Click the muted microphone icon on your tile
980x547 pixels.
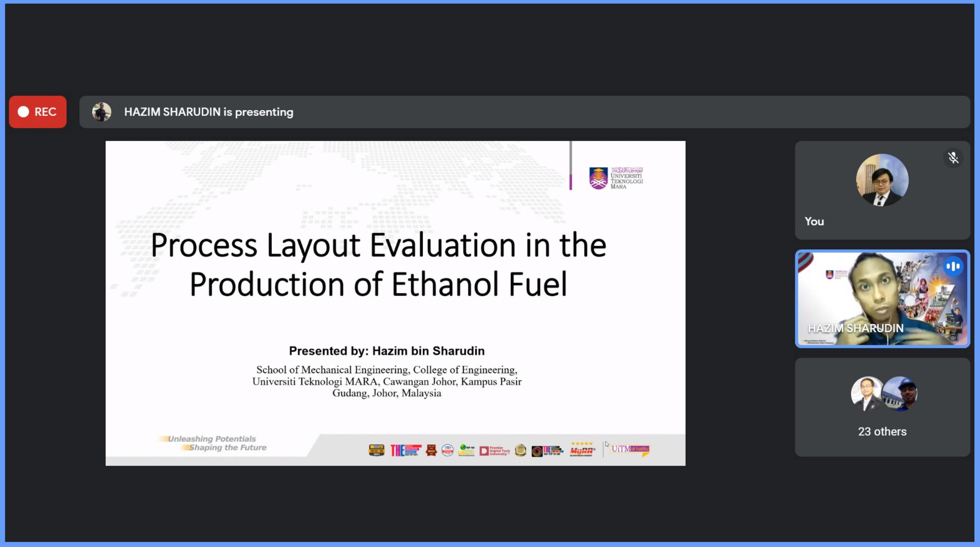click(x=953, y=157)
